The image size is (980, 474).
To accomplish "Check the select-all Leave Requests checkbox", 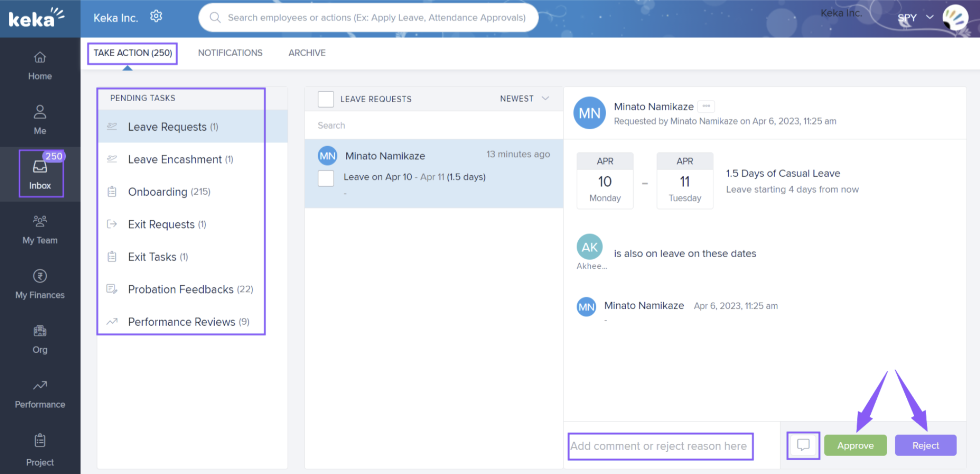I will [x=326, y=99].
